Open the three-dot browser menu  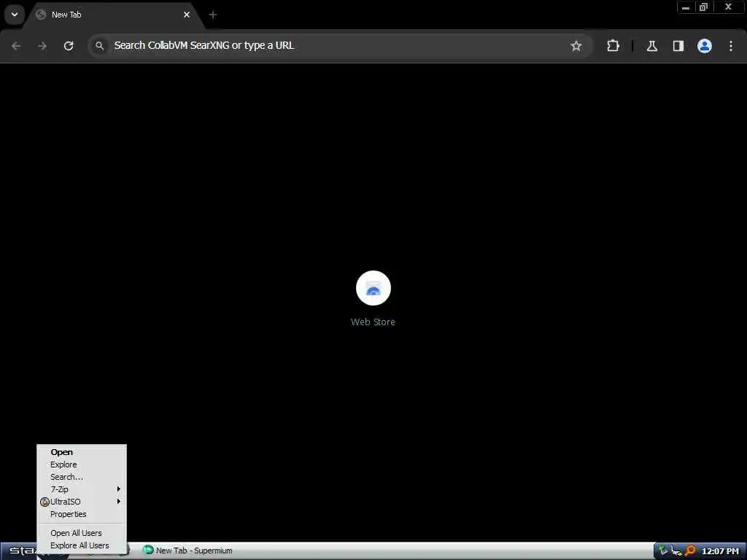coord(731,46)
